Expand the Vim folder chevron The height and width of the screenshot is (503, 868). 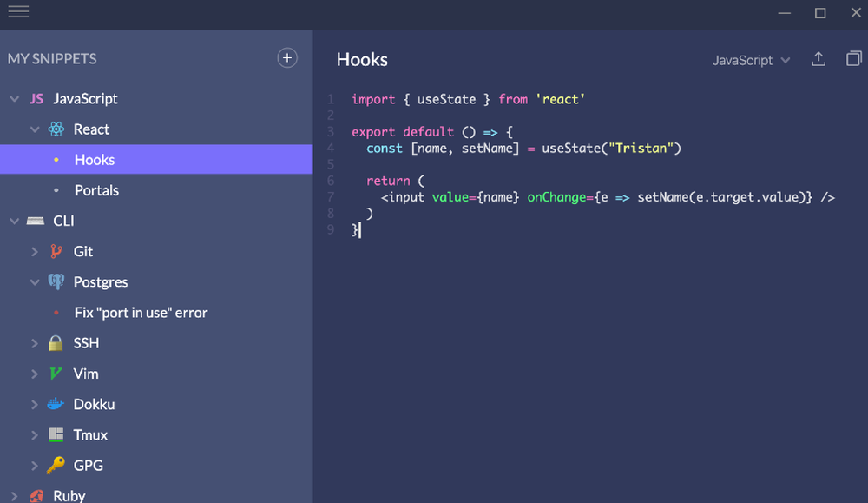pyautogui.click(x=35, y=374)
